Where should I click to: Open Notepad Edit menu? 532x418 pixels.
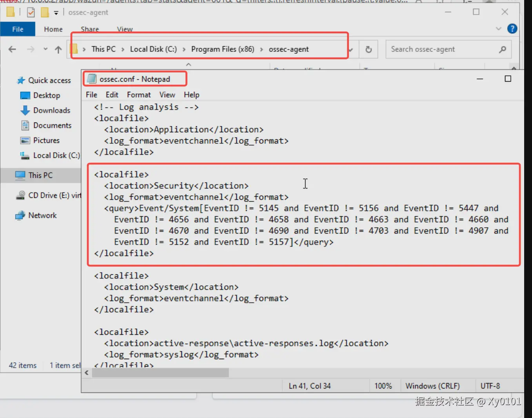112,95
